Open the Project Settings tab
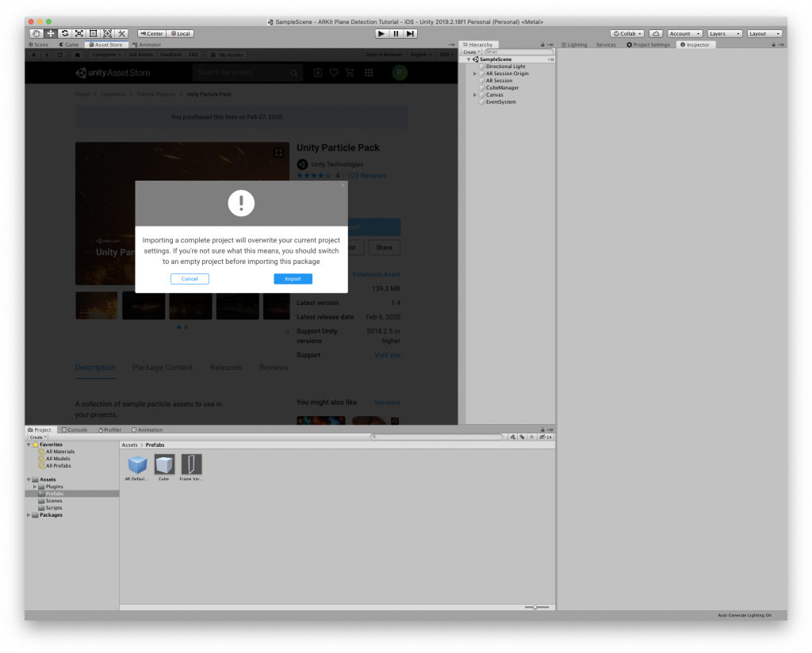The image size is (812, 653). click(649, 45)
